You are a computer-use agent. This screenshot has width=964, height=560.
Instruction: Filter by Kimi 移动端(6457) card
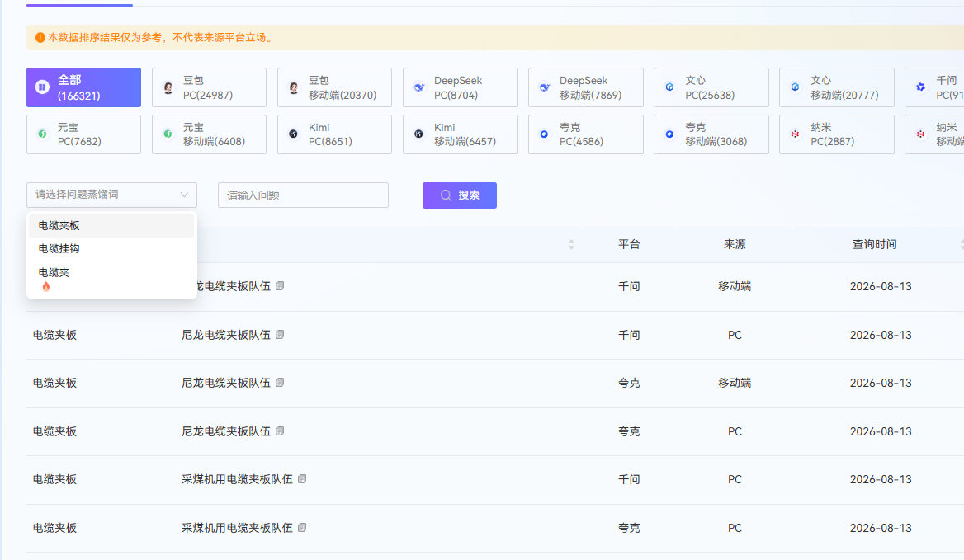click(461, 134)
